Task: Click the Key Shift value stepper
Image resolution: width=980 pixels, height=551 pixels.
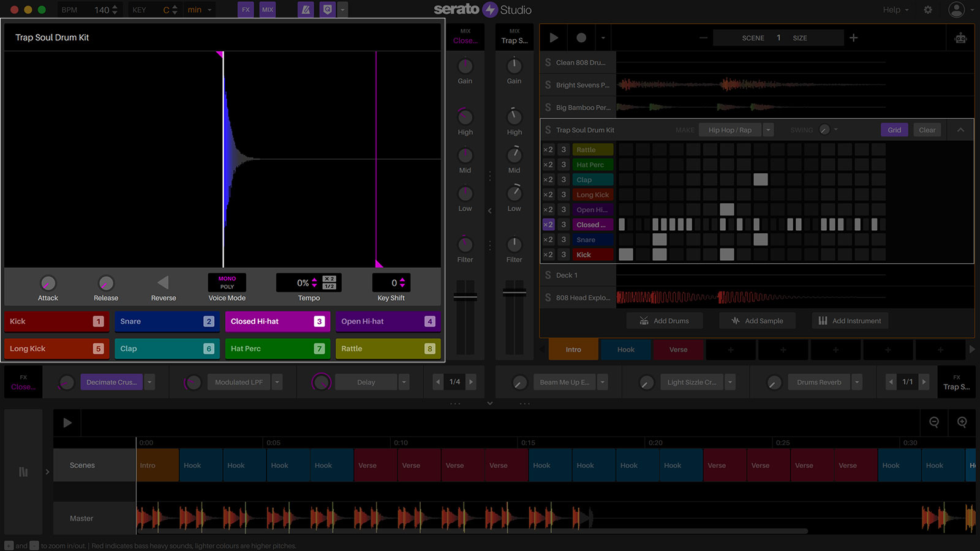Action: pyautogui.click(x=402, y=283)
